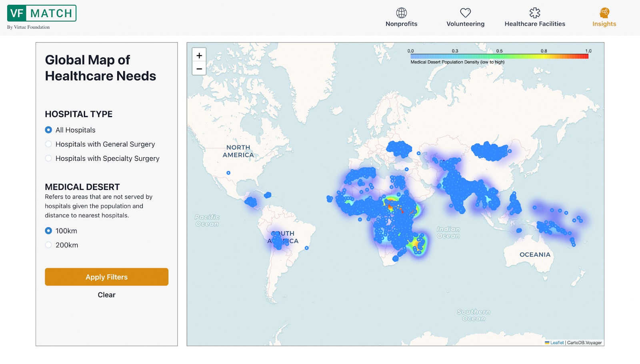Enable the Hospitals with Specialty Surgery filter
The image size is (640, 364).
click(x=48, y=158)
